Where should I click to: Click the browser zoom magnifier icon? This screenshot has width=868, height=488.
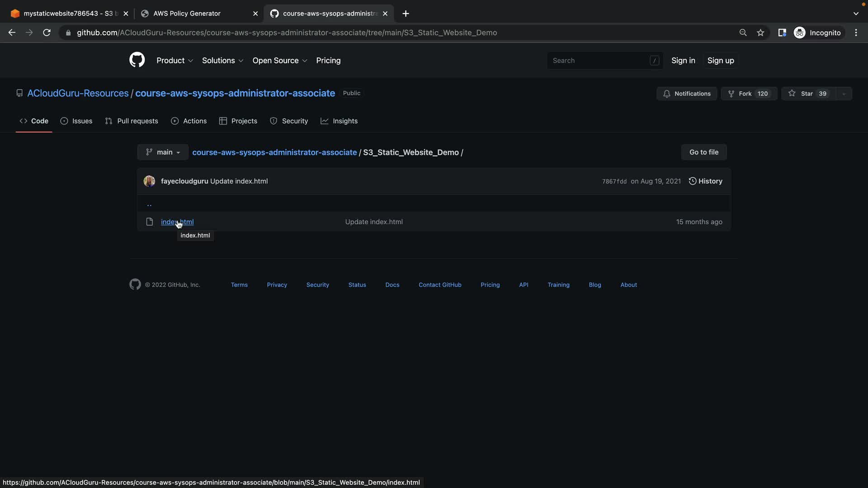tap(743, 33)
